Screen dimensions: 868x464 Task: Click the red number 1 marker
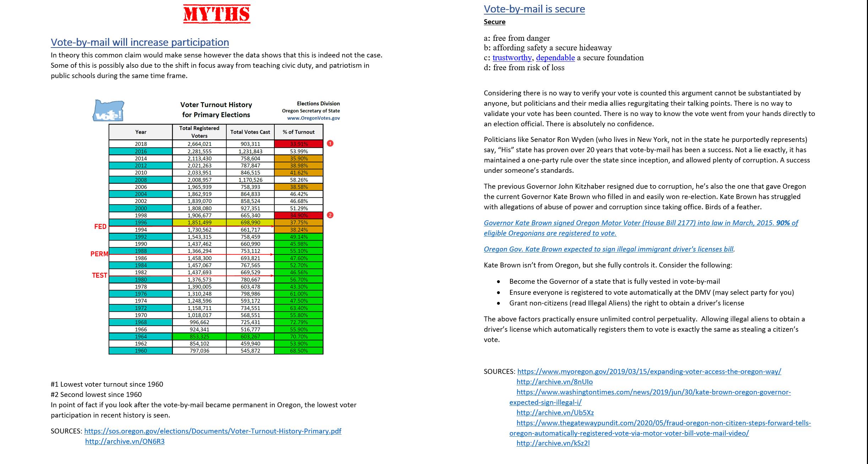[x=330, y=143]
